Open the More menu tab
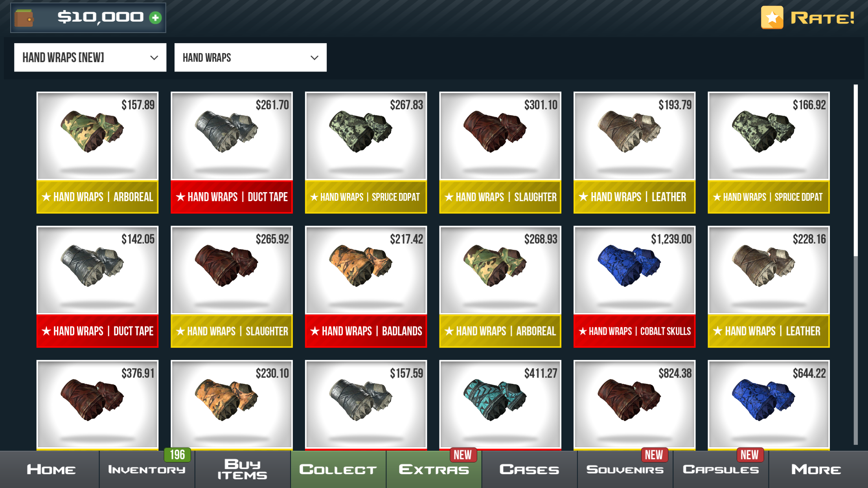This screenshot has height=488, width=868. coord(816,470)
